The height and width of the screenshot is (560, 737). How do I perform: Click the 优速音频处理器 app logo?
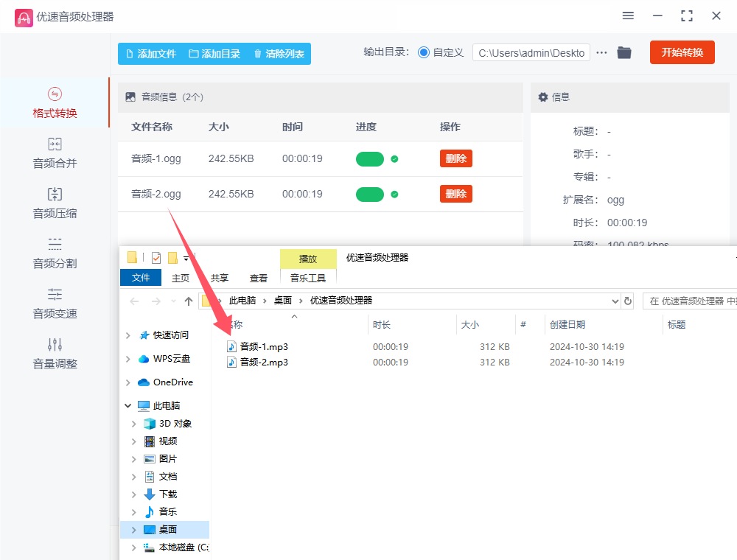(24, 18)
